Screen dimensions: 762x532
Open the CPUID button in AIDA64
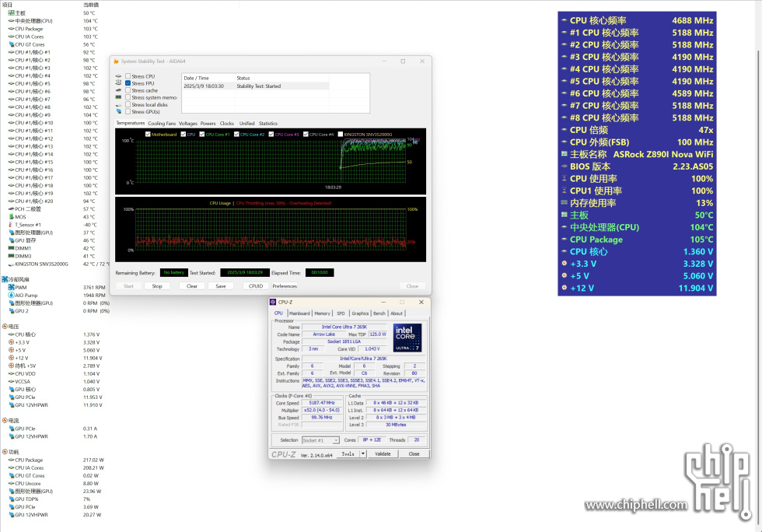click(256, 286)
